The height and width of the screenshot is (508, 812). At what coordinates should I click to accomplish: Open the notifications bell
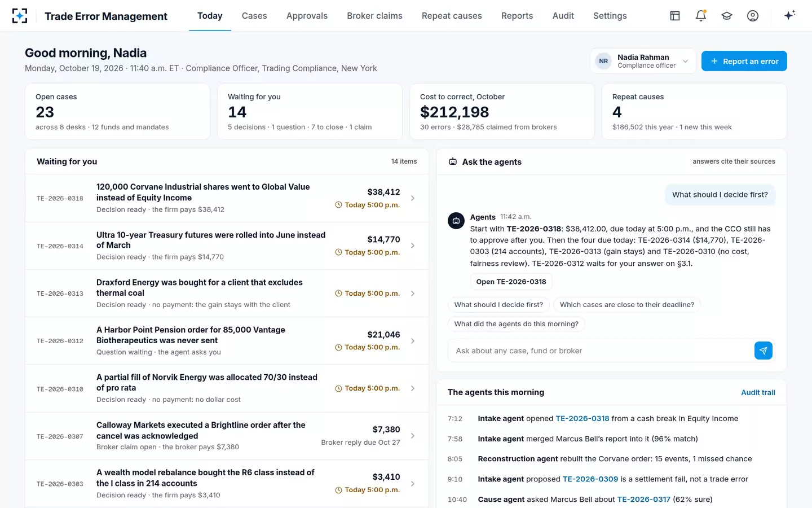click(701, 16)
